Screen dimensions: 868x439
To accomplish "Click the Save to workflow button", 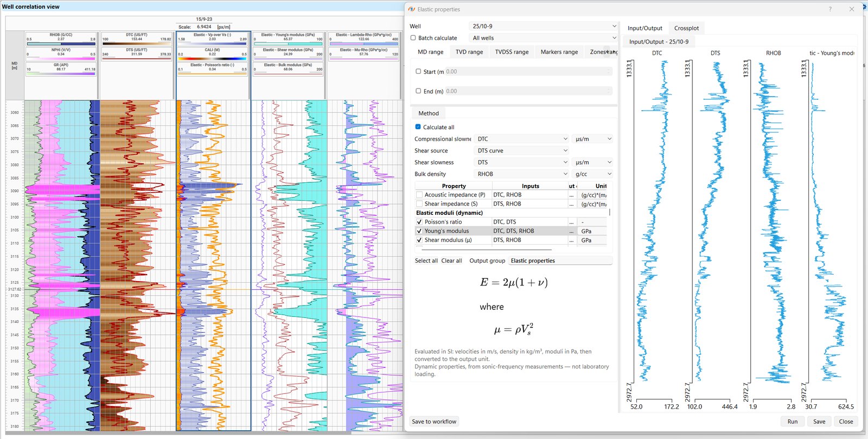I will pos(434,422).
